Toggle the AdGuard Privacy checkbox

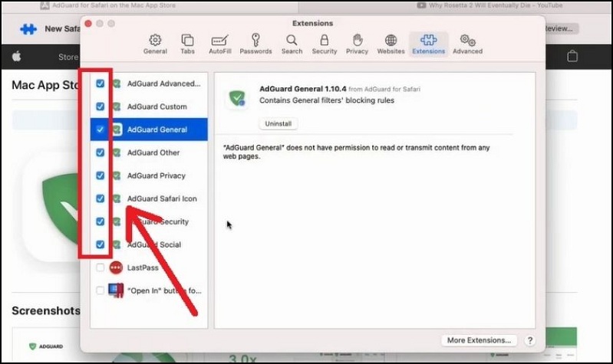click(x=101, y=175)
